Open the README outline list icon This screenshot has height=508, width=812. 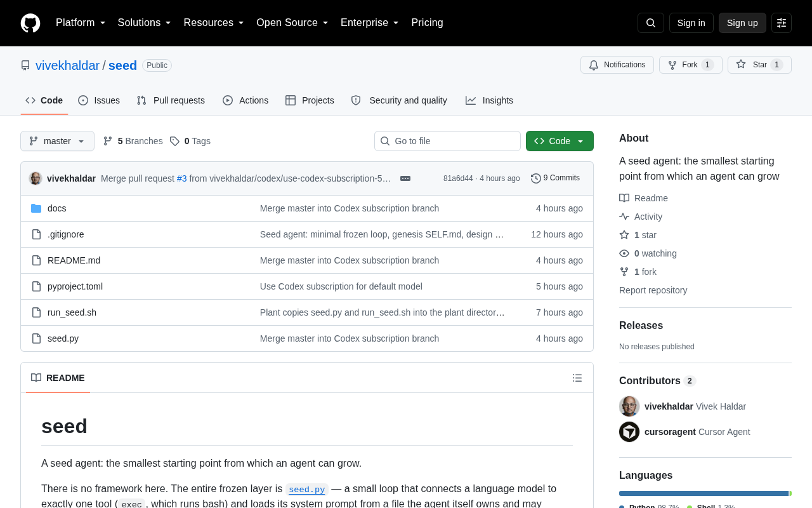577,378
